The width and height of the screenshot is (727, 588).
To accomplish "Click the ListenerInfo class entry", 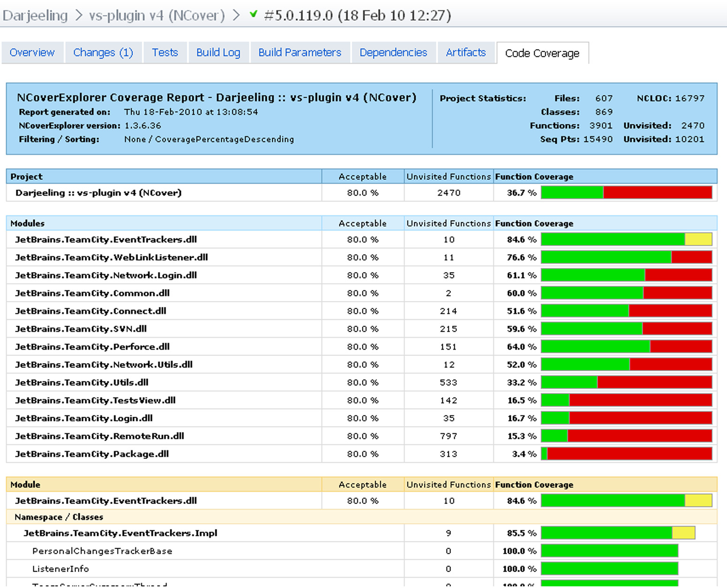I will [x=60, y=569].
